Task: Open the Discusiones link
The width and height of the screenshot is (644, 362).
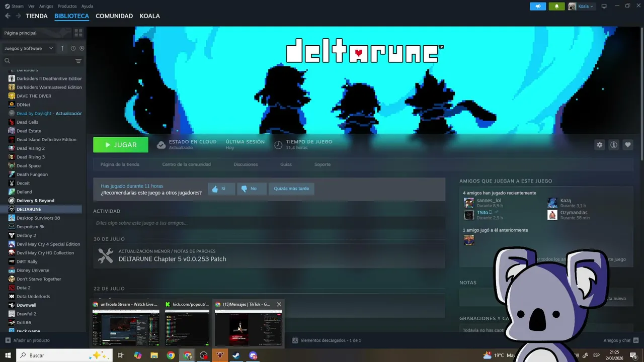Action: click(246, 164)
